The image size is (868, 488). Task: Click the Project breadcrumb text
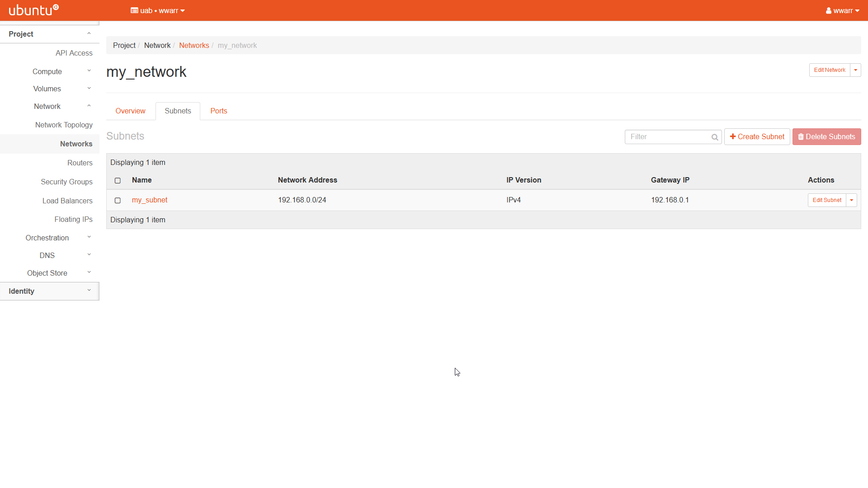point(124,45)
